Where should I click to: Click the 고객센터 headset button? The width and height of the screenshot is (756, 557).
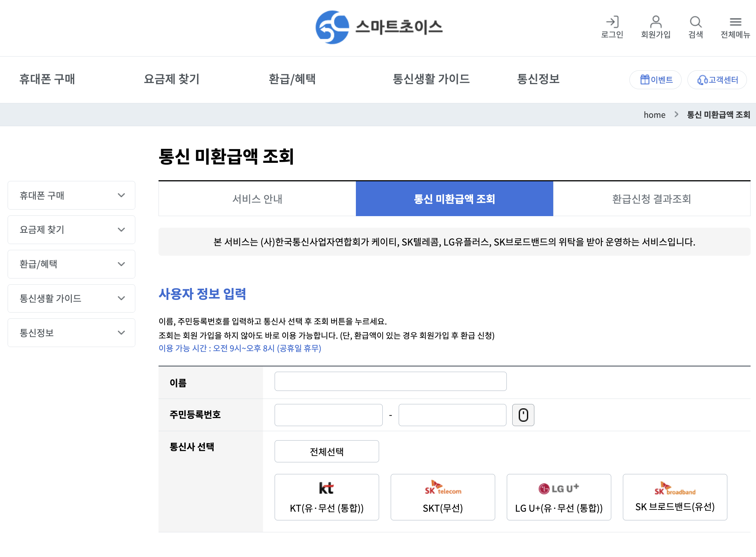click(x=717, y=80)
